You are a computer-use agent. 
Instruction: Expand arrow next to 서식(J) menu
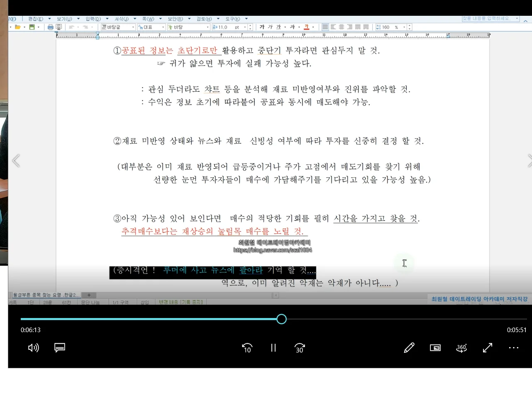[135, 19]
